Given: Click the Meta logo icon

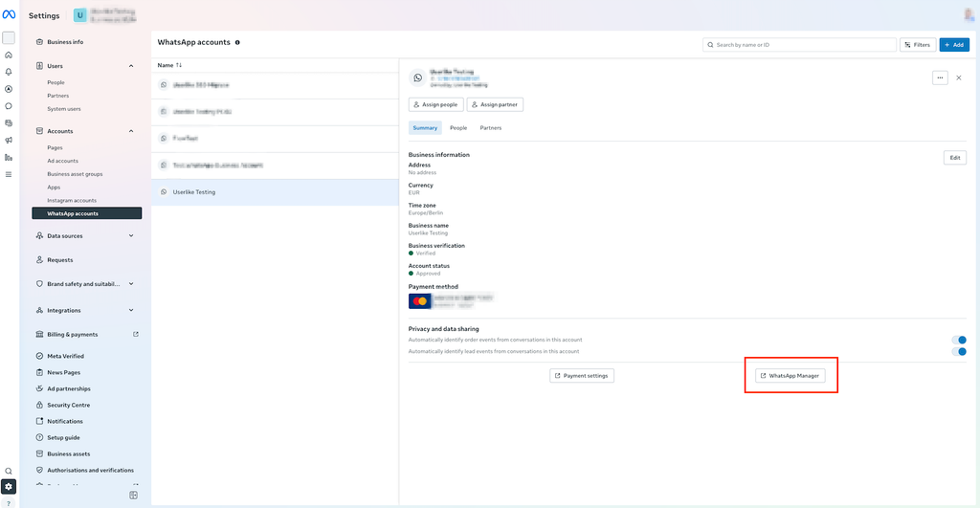Looking at the screenshot, I should (x=9, y=14).
